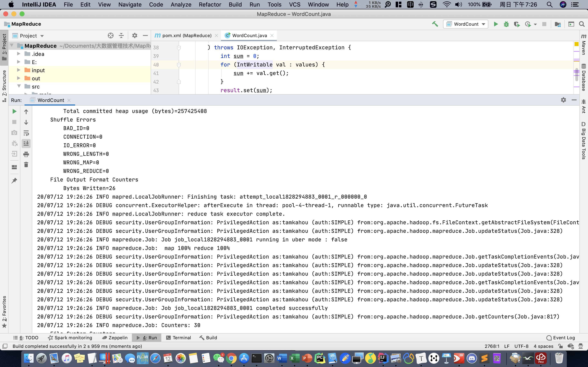
Task: Clear console output with the trash icon
Action: [26, 165]
